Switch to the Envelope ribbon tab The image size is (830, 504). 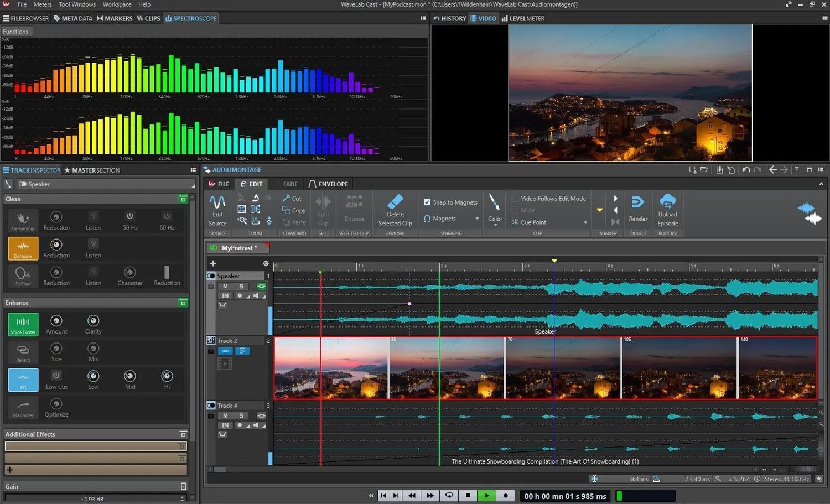329,184
